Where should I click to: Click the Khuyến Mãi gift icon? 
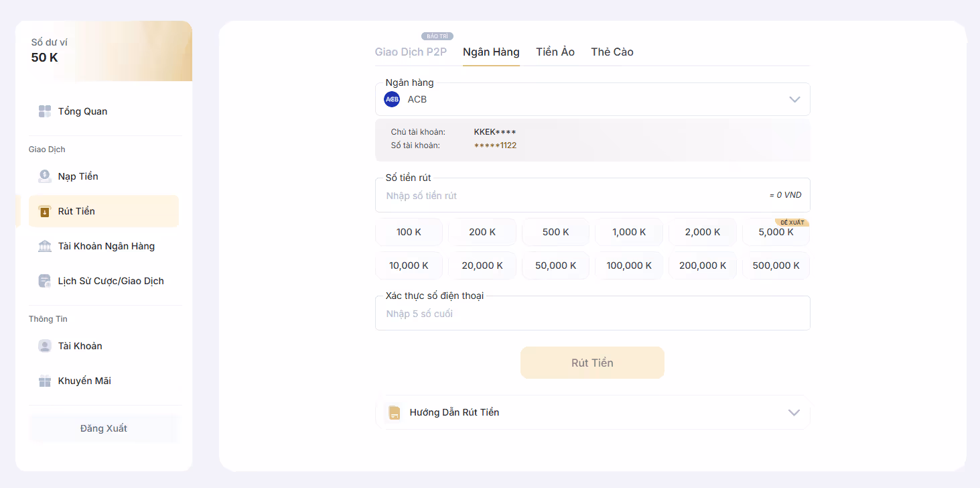(x=45, y=381)
